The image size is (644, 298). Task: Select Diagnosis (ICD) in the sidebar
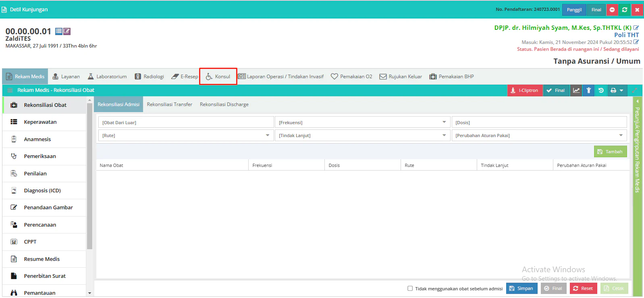[x=42, y=190]
